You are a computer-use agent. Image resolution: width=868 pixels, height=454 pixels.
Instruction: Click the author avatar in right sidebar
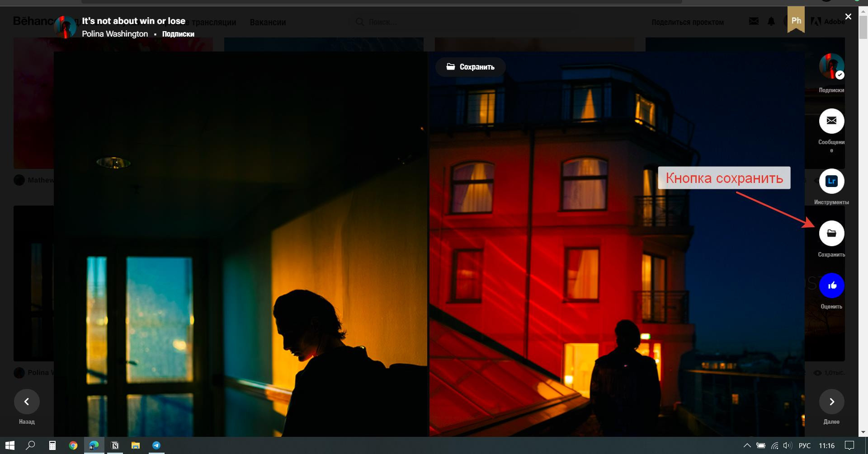(831, 66)
